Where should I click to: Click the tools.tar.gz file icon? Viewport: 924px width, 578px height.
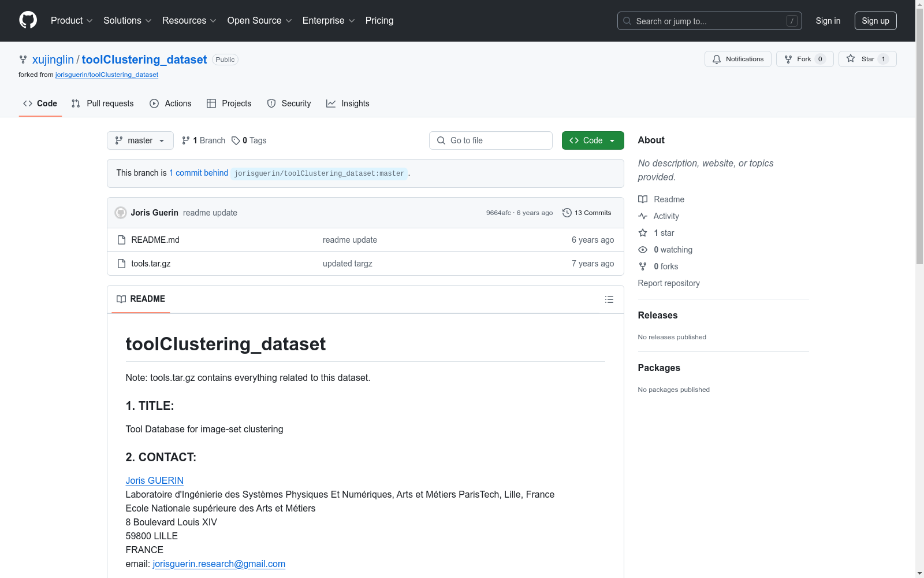121,264
